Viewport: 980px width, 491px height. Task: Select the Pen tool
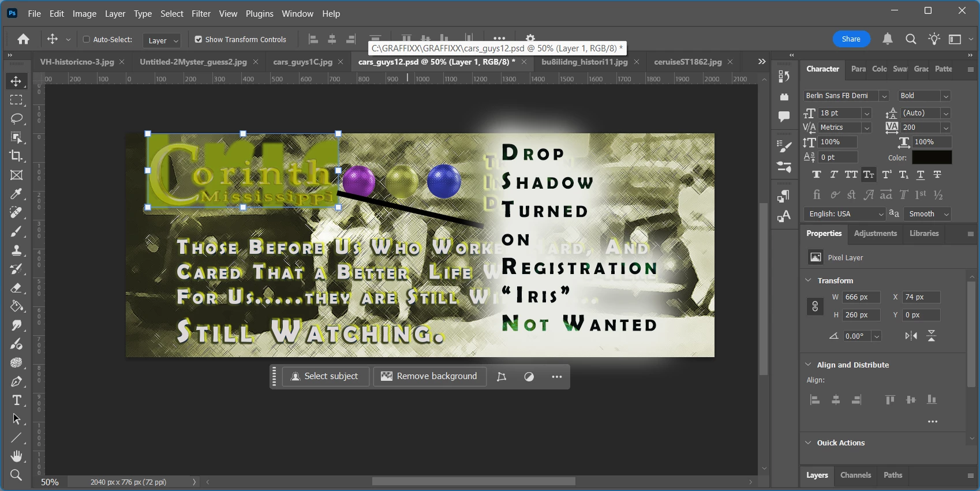tap(16, 381)
